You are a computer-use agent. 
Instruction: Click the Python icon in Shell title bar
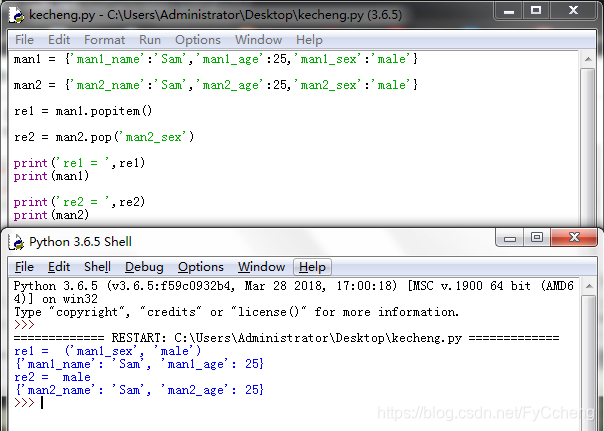[x=16, y=242]
